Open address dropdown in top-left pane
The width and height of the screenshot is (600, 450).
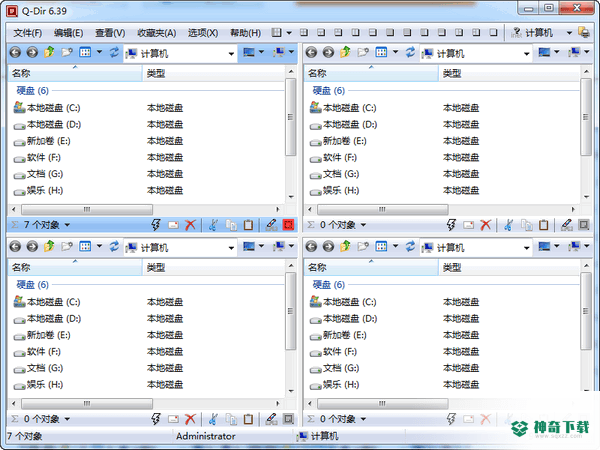[231, 54]
